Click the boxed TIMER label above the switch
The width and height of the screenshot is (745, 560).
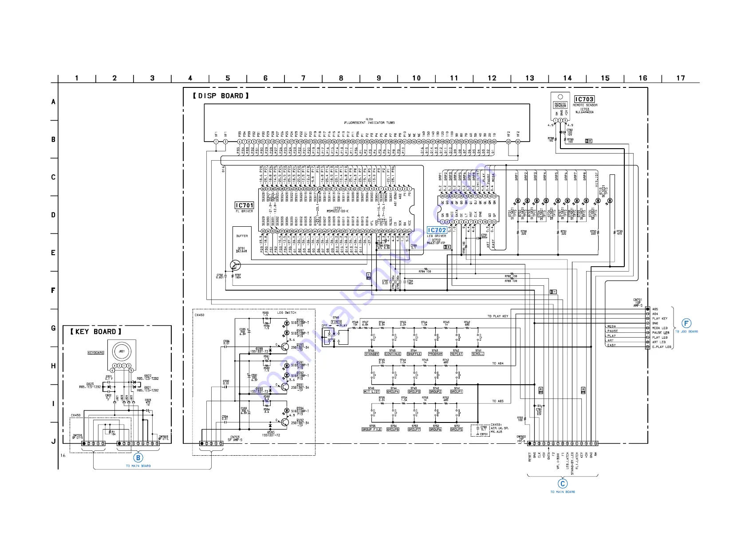pyautogui.click(x=336, y=322)
